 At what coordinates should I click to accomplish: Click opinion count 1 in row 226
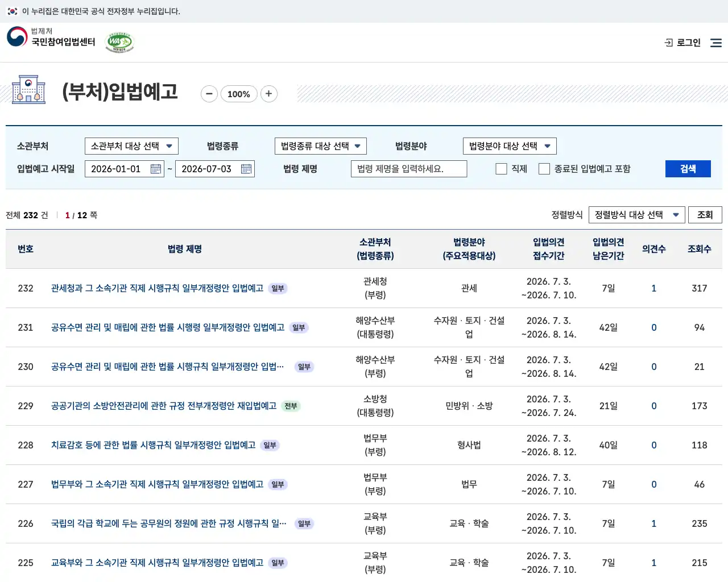point(654,523)
